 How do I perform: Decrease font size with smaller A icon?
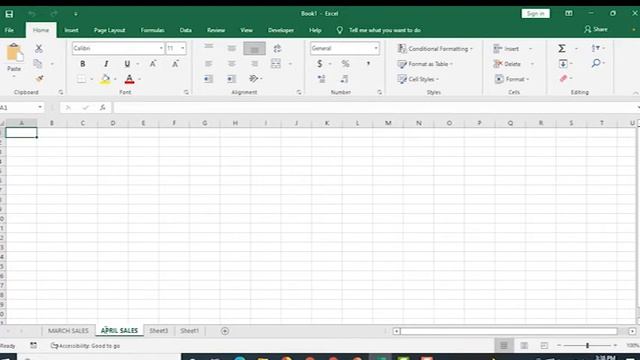pyautogui.click(x=175, y=63)
